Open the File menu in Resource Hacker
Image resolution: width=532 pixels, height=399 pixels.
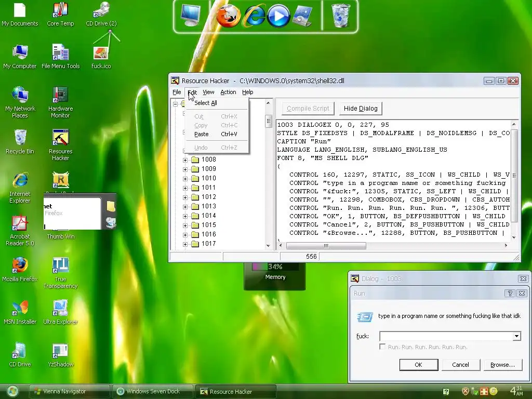coord(177,92)
